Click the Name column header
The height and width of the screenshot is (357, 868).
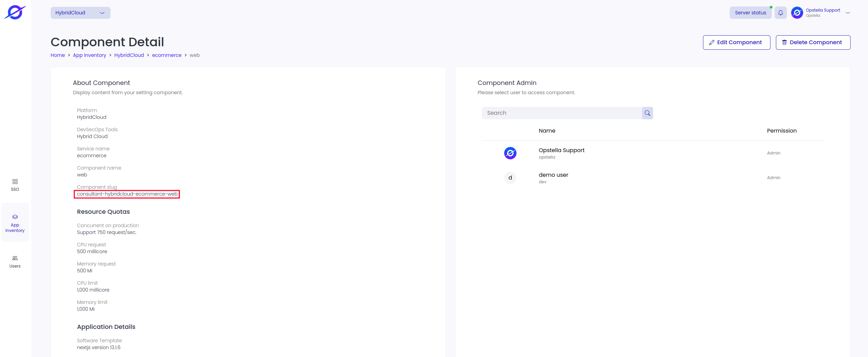[x=547, y=131]
